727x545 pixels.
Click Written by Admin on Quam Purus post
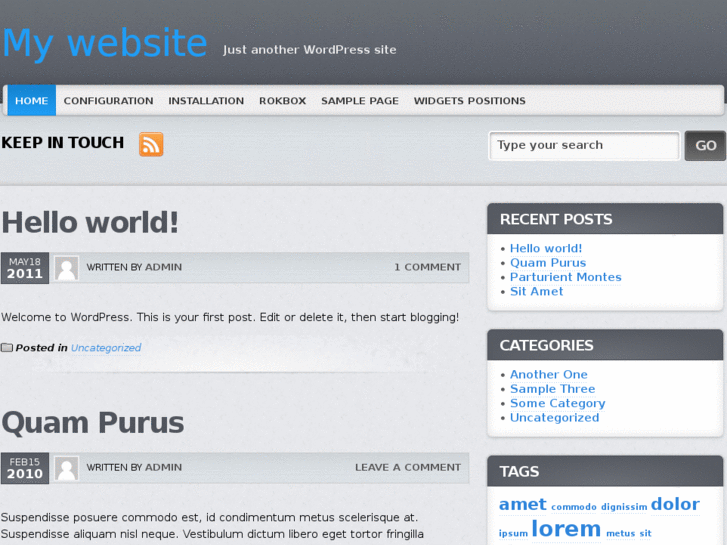[134, 468]
